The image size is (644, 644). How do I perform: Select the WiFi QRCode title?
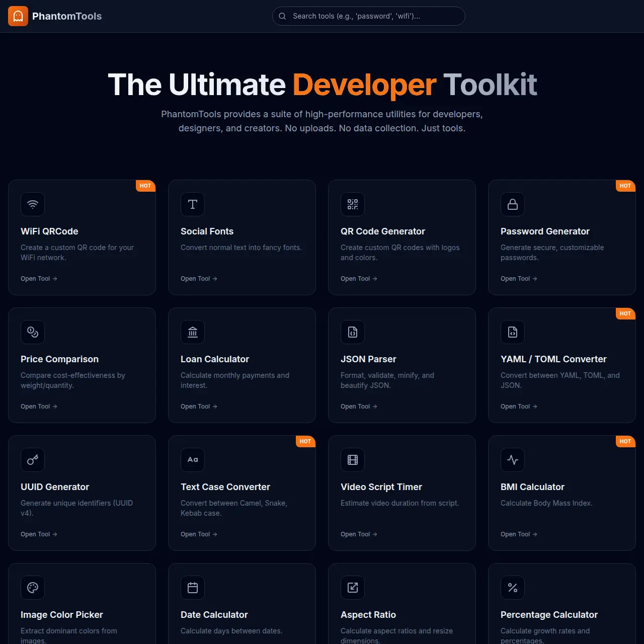click(x=49, y=231)
